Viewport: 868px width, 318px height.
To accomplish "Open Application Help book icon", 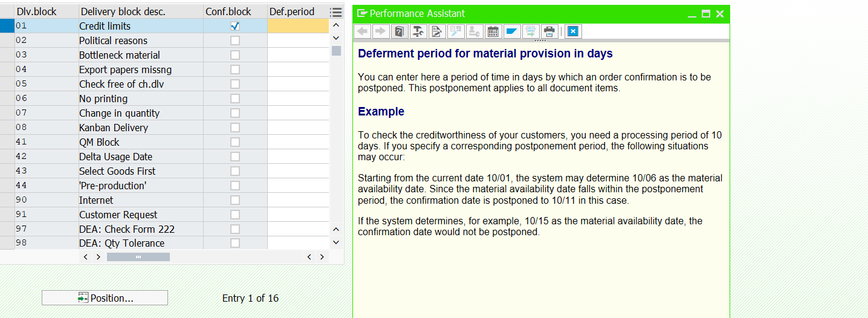I will pyautogui.click(x=400, y=31).
